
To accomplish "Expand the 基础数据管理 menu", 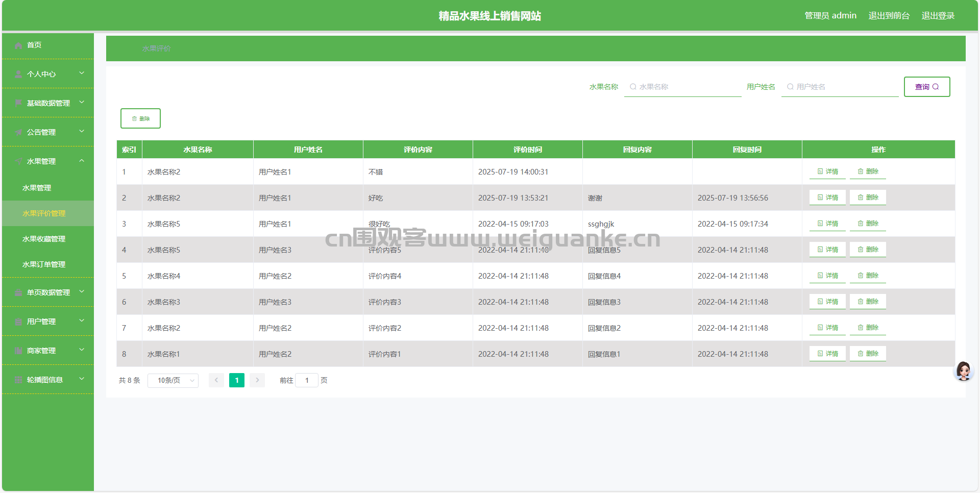I will click(x=48, y=103).
